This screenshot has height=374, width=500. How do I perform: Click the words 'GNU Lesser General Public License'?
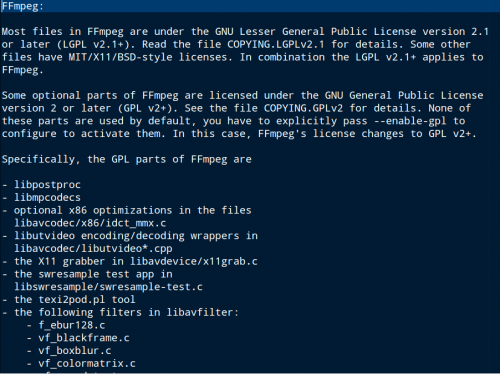pyautogui.click(x=315, y=32)
